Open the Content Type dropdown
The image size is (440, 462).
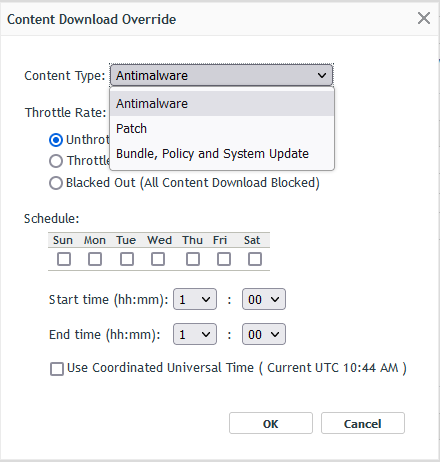[x=221, y=75]
